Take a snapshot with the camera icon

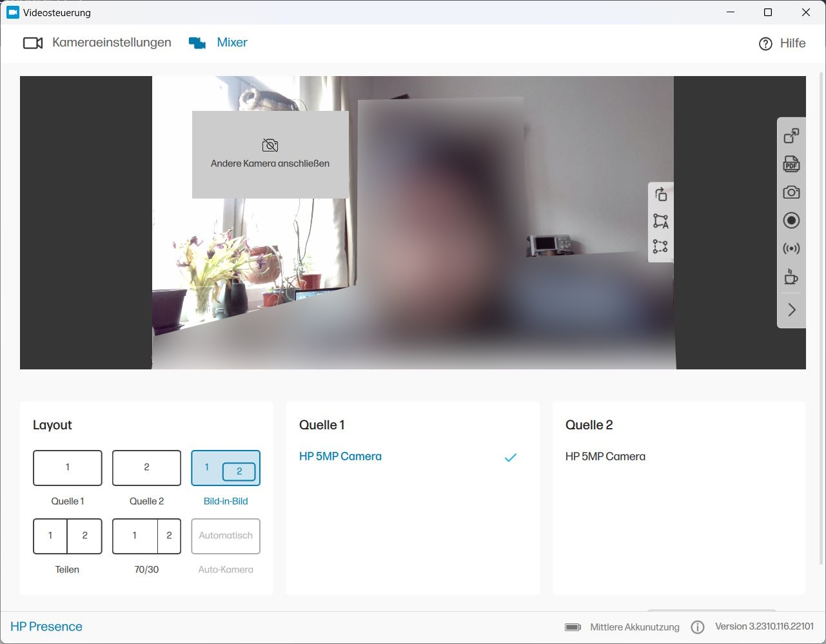[791, 192]
